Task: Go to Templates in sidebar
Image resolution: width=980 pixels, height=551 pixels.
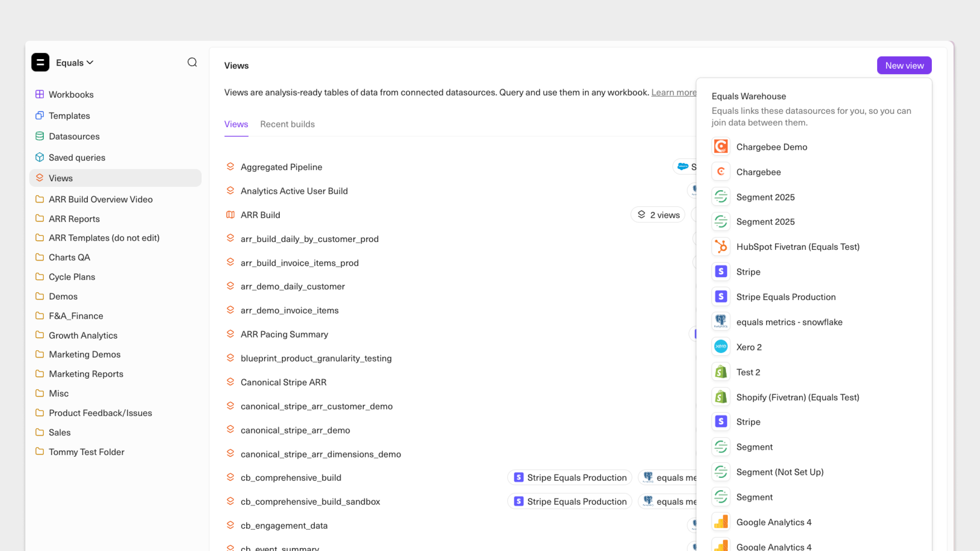Action: 69,116
